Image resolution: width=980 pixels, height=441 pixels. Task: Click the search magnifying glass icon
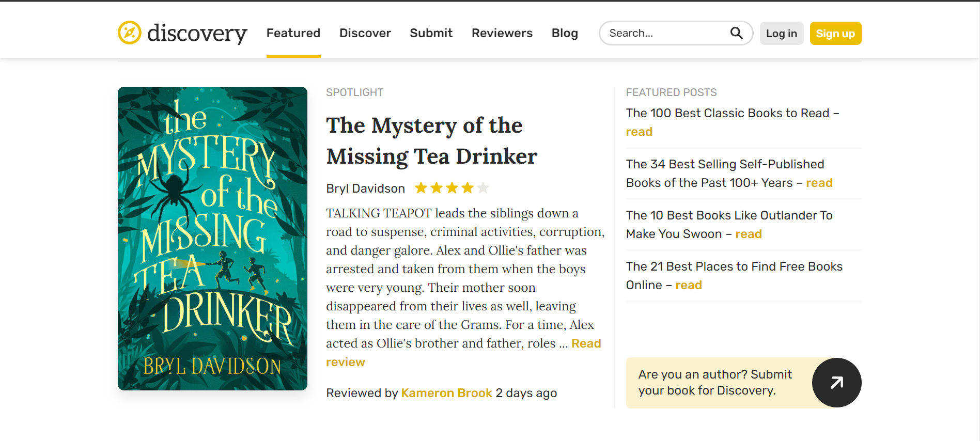tap(736, 33)
